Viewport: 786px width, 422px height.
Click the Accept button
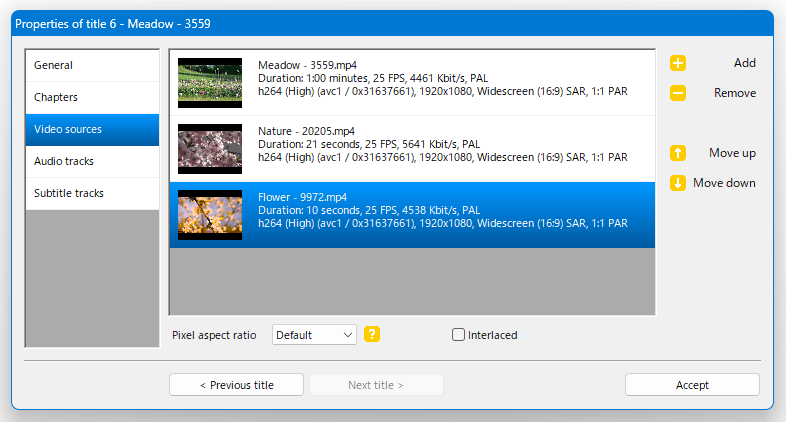pos(692,385)
